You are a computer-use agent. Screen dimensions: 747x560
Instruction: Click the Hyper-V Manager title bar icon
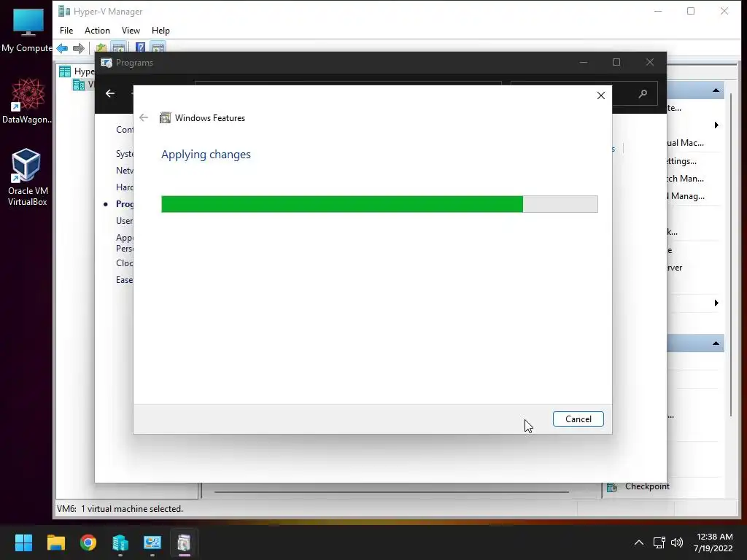click(64, 11)
